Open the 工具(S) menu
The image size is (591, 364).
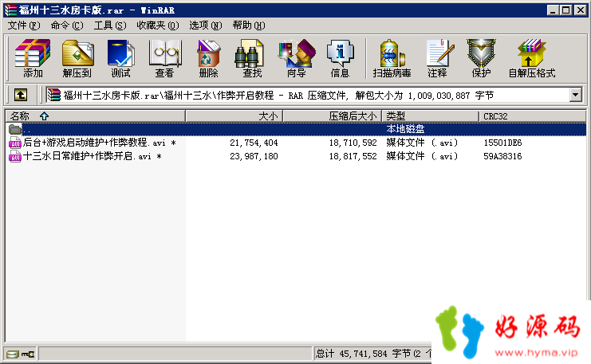(x=110, y=25)
